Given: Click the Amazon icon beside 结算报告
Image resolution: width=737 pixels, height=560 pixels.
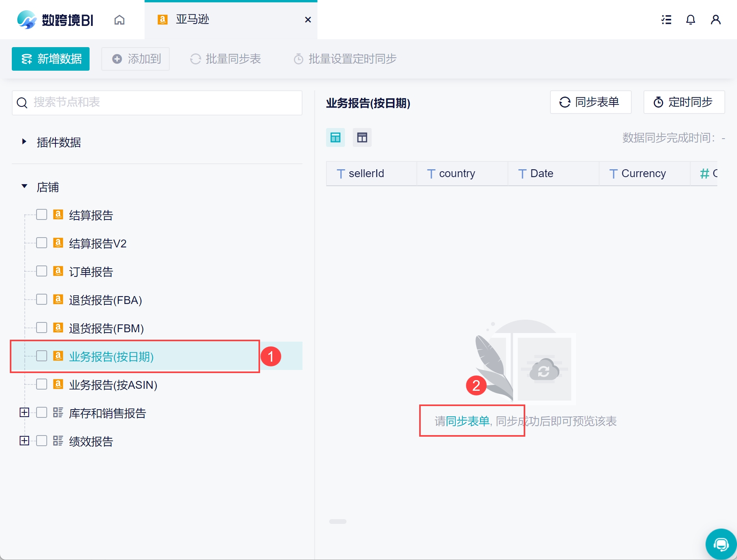Looking at the screenshot, I should (58, 214).
